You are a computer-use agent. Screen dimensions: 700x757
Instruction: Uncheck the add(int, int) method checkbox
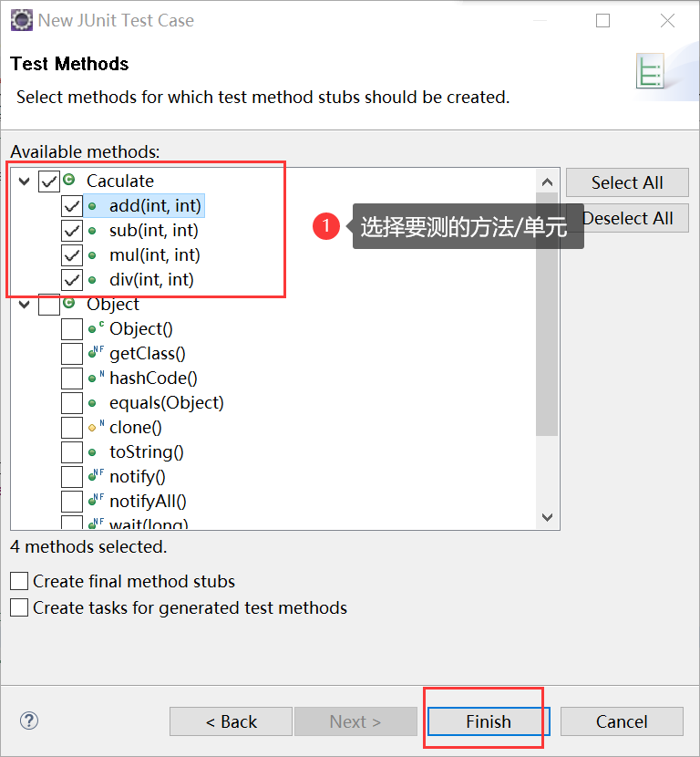72,206
